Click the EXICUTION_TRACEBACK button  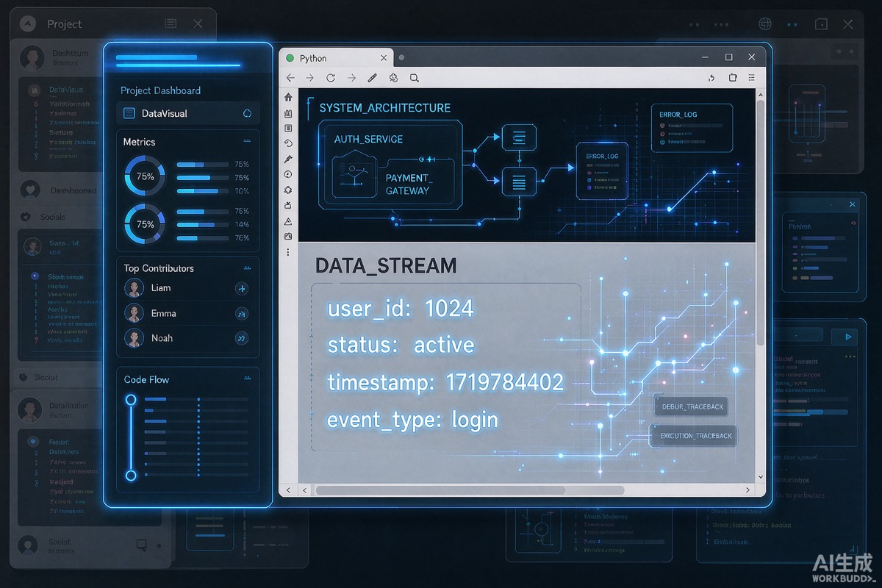click(695, 436)
